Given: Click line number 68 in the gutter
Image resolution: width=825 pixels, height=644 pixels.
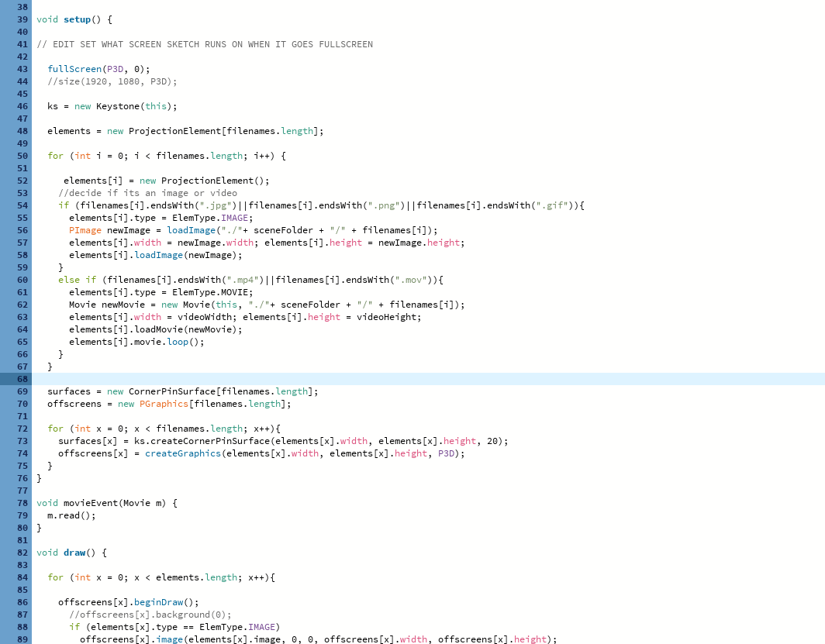Looking at the screenshot, I should (x=22, y=379).
